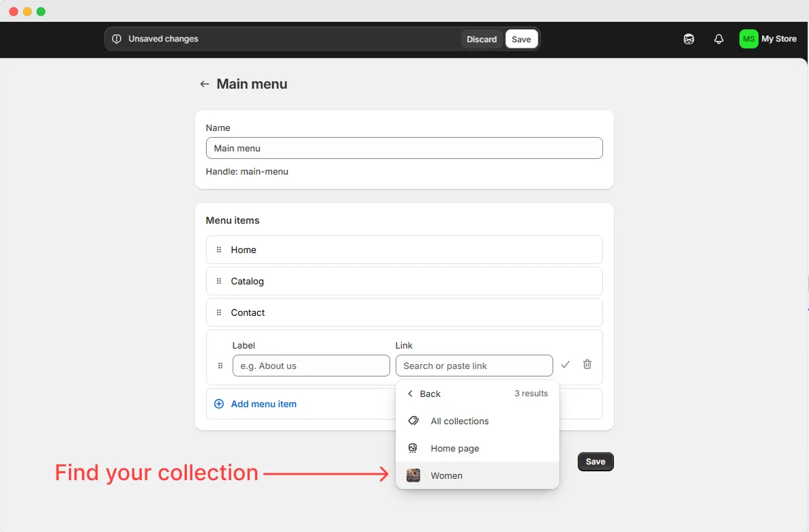Go Back in the link picker panel
The image size is (809, 532).
424,394
